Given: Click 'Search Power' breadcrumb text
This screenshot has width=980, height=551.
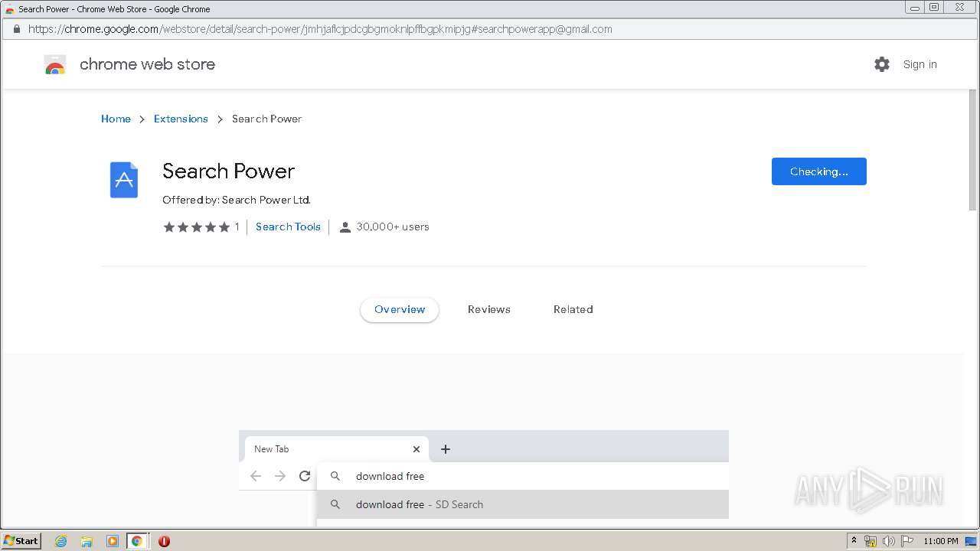Looking at the screenshot, I should [x=266, y=119].
